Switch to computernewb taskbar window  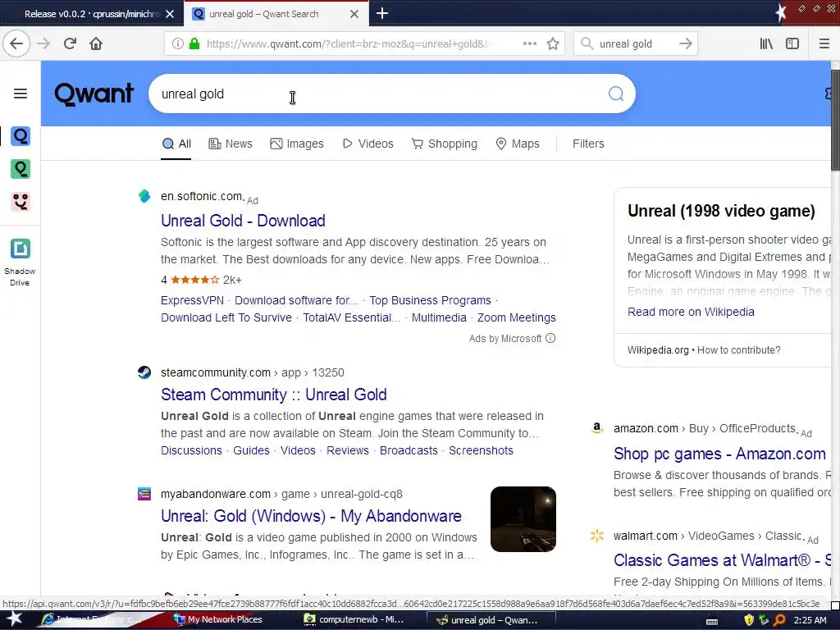coord(354,620)
